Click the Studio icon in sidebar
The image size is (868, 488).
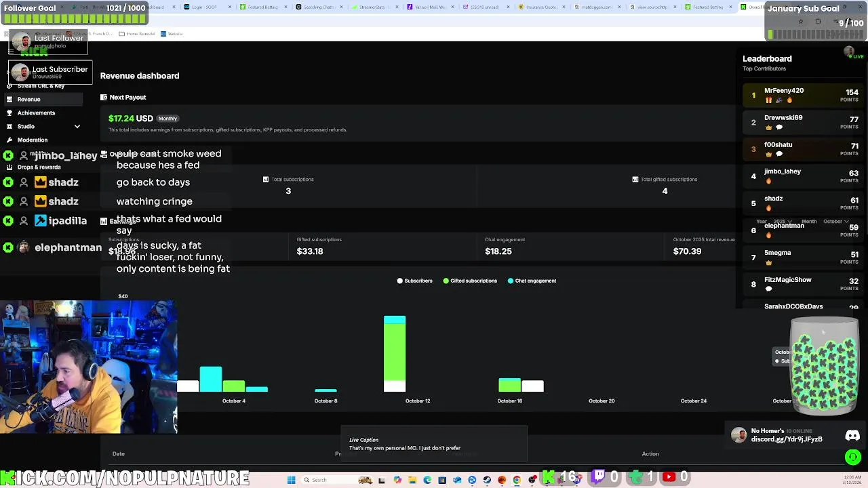pyautogui.click(x=9, y=126)
